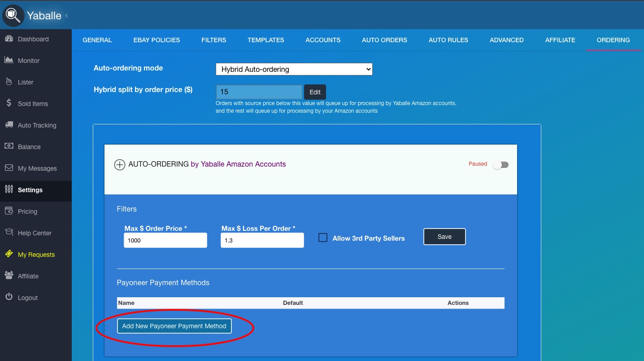The image size is (644, 361).
Task: Click the My Requests ticket icon
Action: pos(9,254)
